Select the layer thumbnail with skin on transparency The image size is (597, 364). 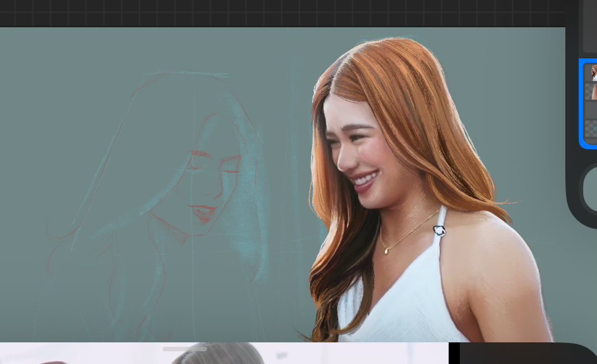(x=591, y=92)
